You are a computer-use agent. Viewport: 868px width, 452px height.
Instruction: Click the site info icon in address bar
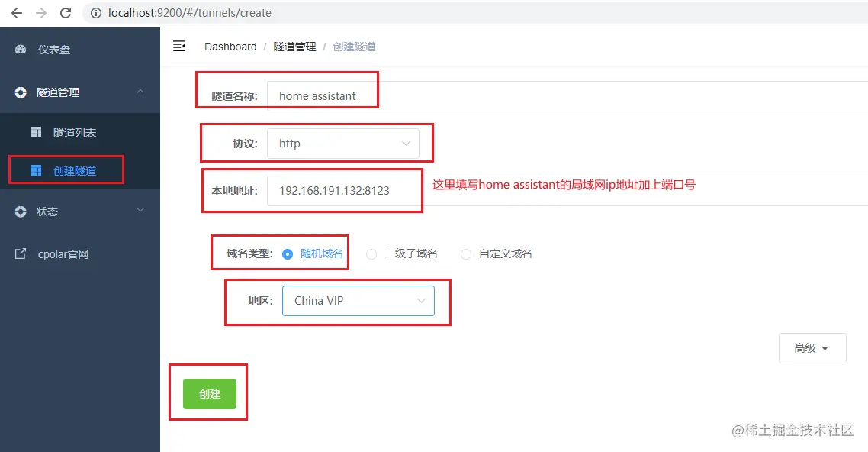coord(96,13)
